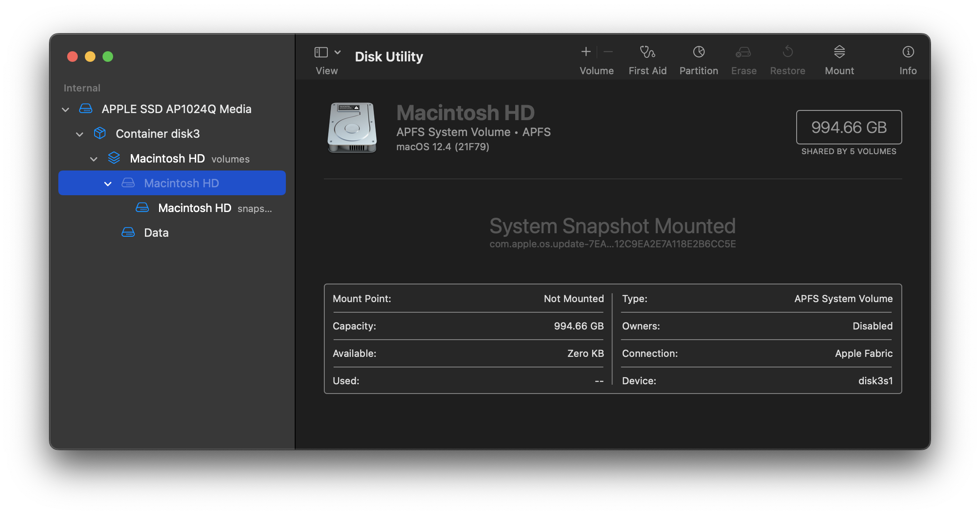Image resolution: width=980 pixels, height=515 pixels.
Task: Select Container disk3 in sidebar
Action: (x=157, y=134)
